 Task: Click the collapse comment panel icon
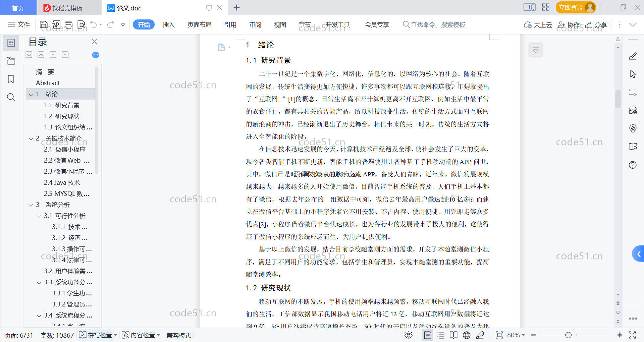536,50
